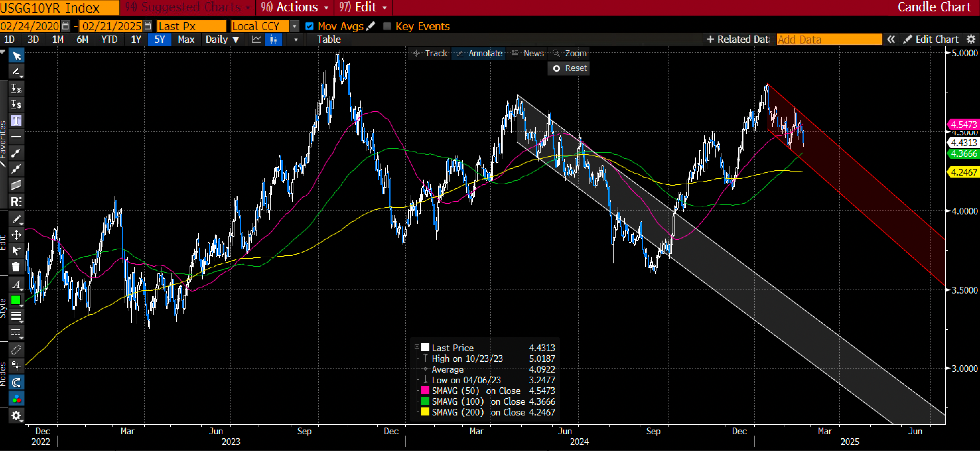Select the horizontal line drawing tool
This screenshot has height=451, width=980.
16,137
